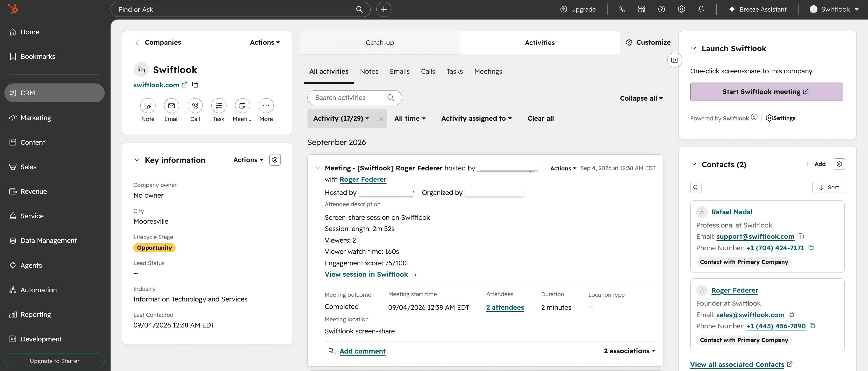Open the 2 attendees link

point(505,308)
